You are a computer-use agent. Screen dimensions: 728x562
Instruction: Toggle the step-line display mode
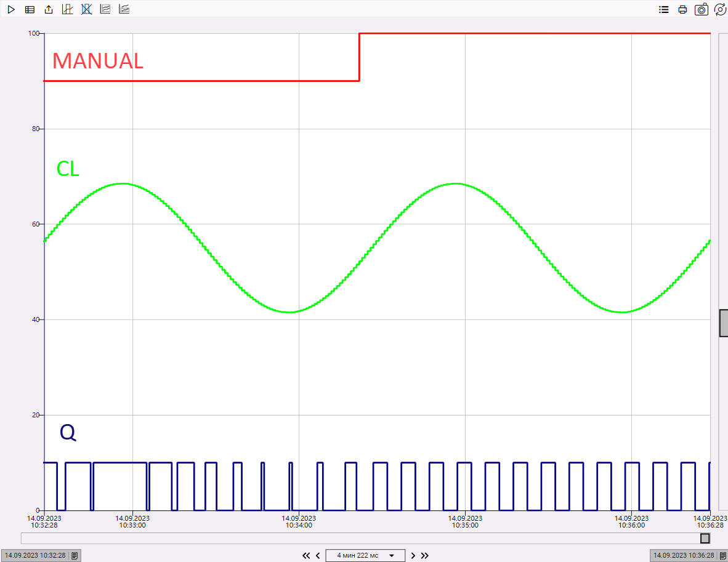67,9
